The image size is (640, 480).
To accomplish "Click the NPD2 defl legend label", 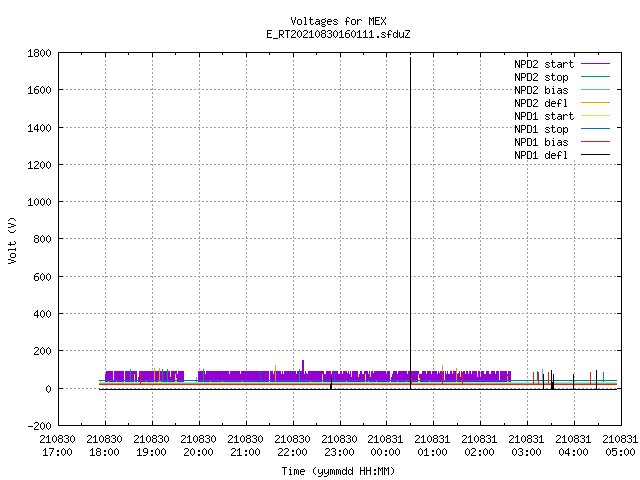I will [541, 103].
